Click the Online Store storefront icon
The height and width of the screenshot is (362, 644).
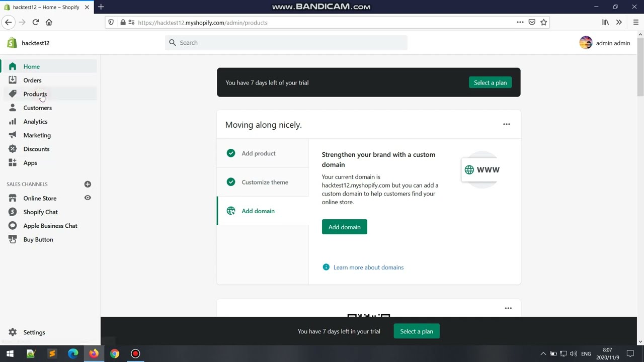click(x=13, y=198)
